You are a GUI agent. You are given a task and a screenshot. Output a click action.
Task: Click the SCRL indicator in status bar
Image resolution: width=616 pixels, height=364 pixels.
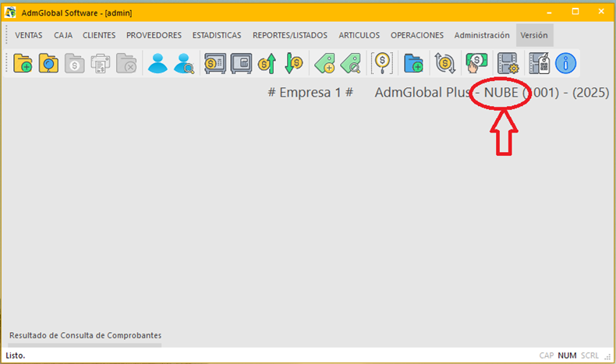pos(589,355)
